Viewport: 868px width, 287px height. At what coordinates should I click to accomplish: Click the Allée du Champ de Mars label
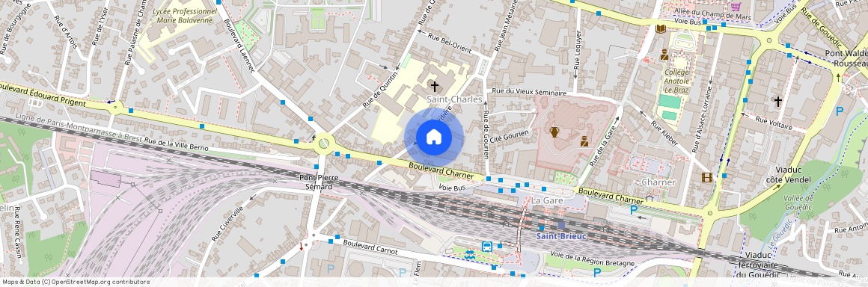[714, 13]
